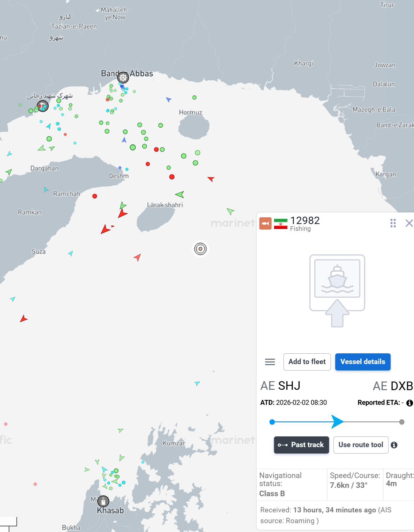Click the orange fishing vessel type icon
414x532 pixels.
(x=265, y=223)
